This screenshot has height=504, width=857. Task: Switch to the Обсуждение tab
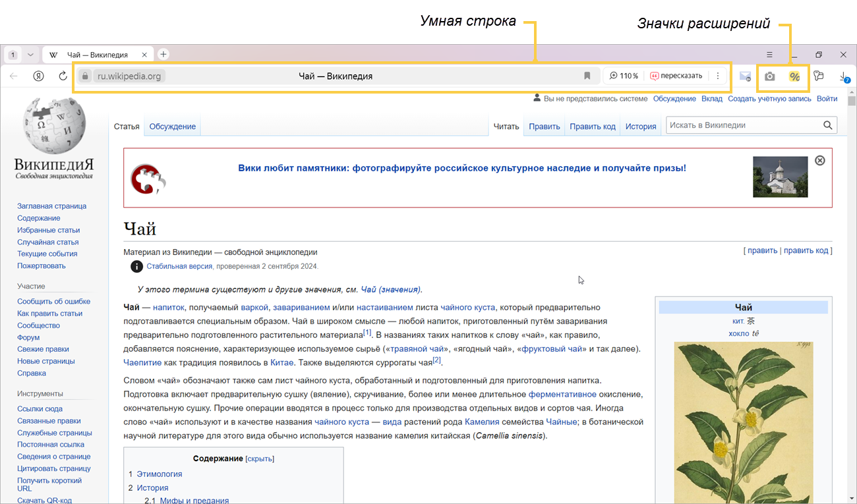pyautogui.click(x=172, y=126)
